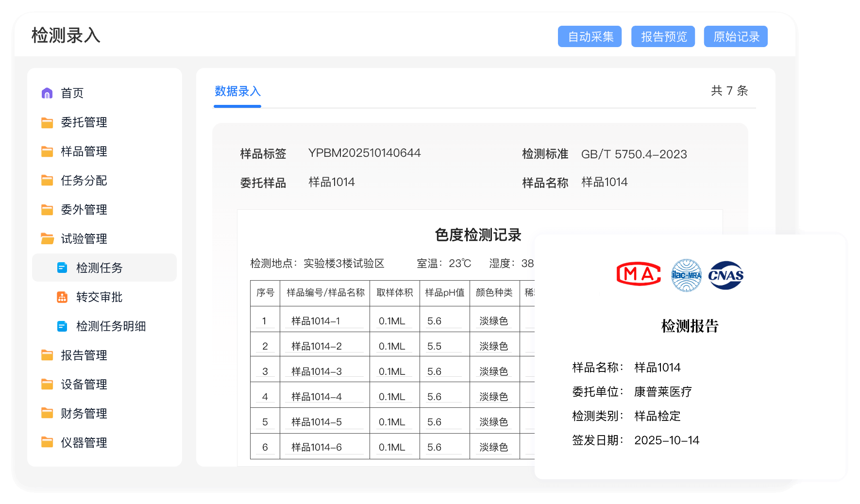Edit the pH value in row 2
860x504 pixels.
pyautogui.click(x=443, y=346)
